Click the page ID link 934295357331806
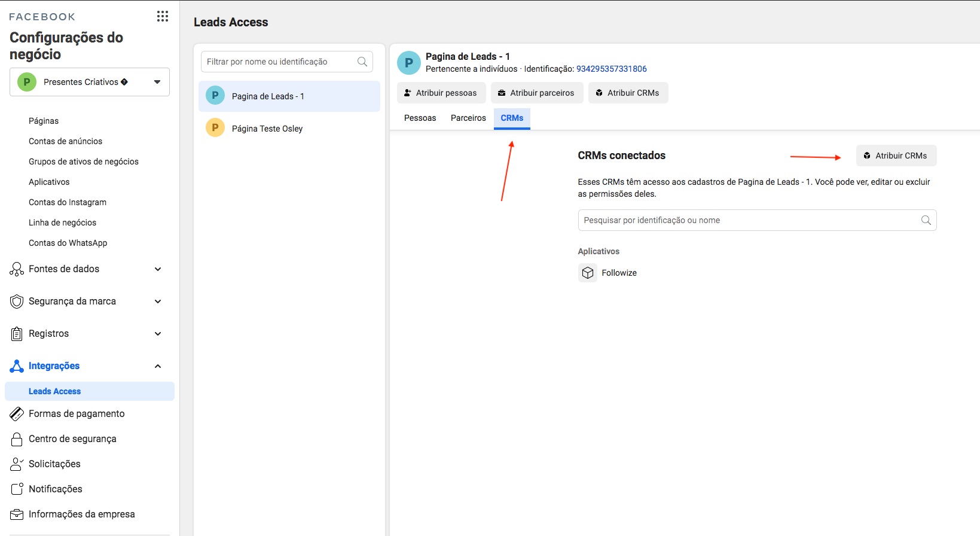This screenshot has width=980, height=536. point(611,69)
